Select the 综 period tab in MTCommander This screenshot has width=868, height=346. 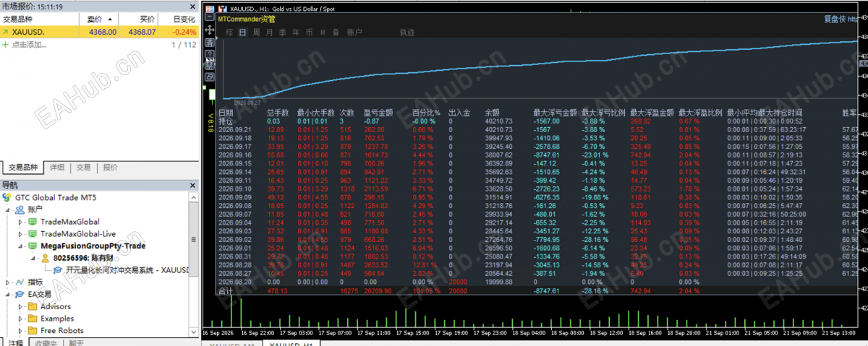[x=229, y=32]
